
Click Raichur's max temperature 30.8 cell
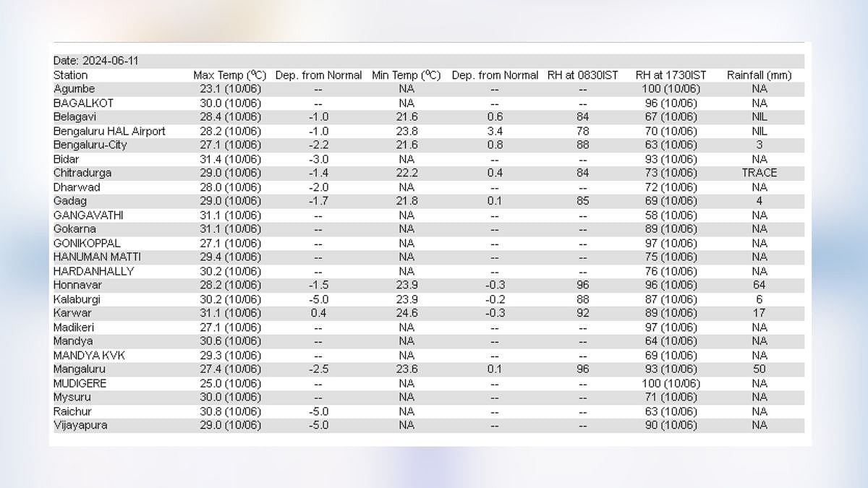229,411
